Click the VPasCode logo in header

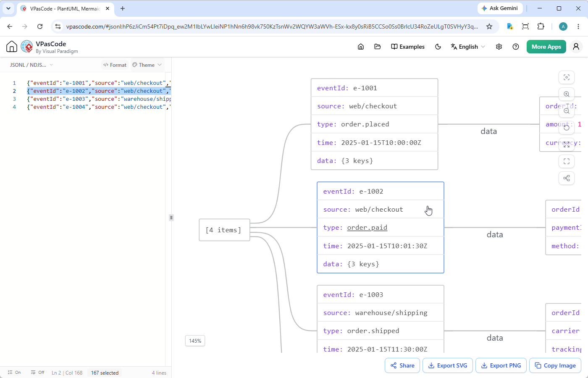27,46
